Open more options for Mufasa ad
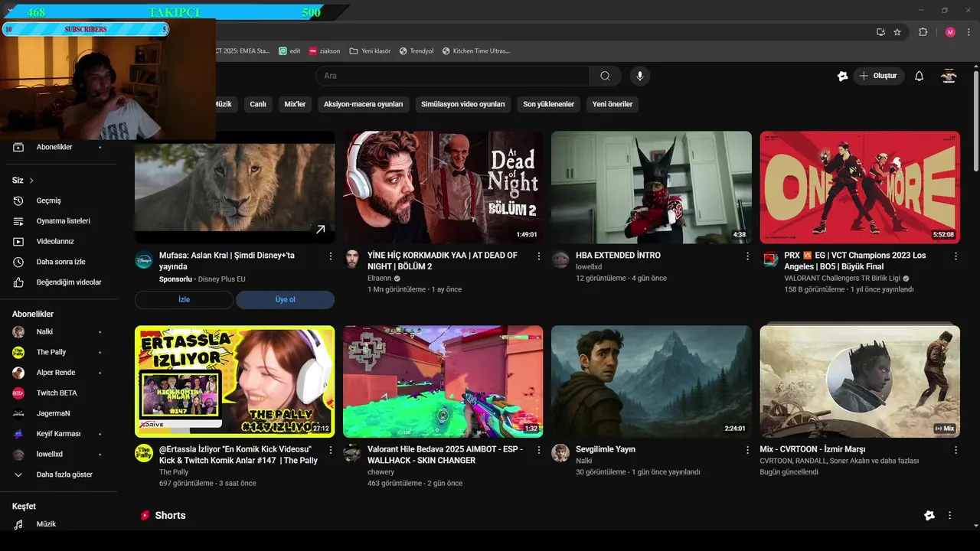Image resolution: width=980 pixels, height=551 pixels. pos(331,256)
